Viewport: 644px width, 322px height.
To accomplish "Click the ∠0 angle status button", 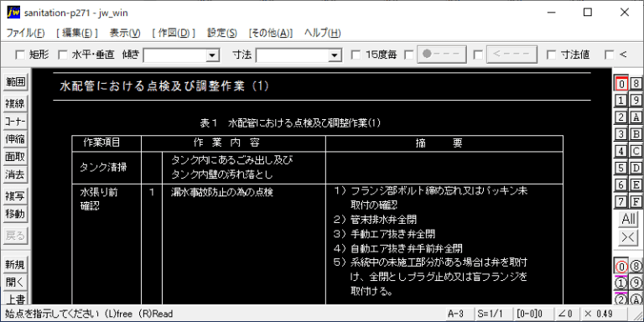I will [566, 314].
